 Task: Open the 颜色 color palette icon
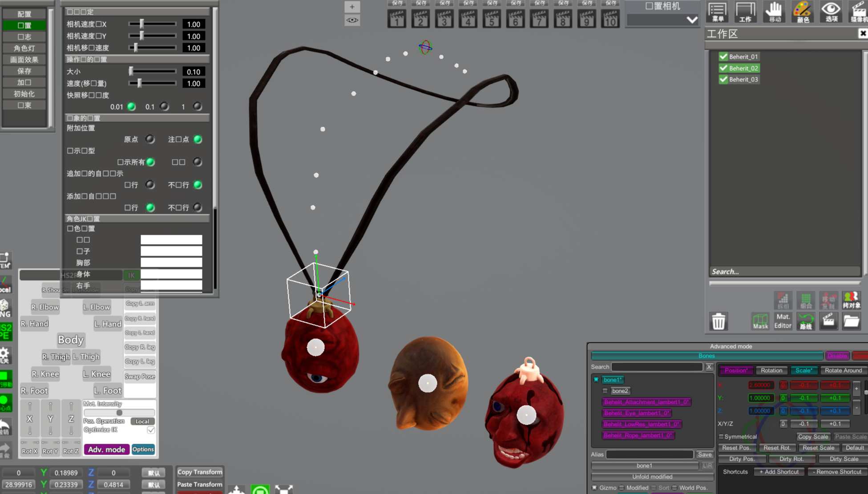pyautogui.click(x=803, y=12)
